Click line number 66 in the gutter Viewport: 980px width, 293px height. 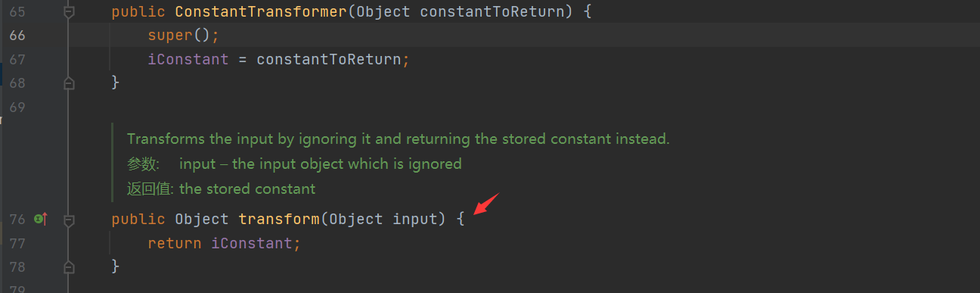coord(18,36)
